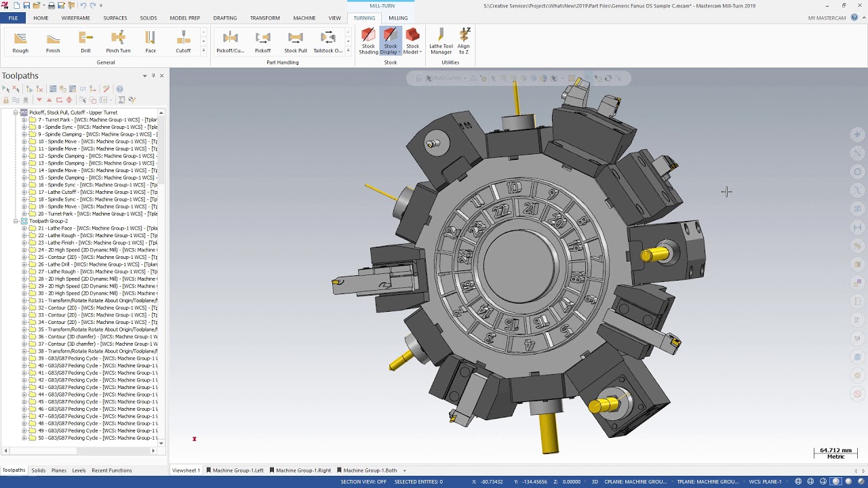The width and height of the screenshot is (868, 488).
Task: Expand the General gallery more arrow
Action: click(x=203, y=51)
